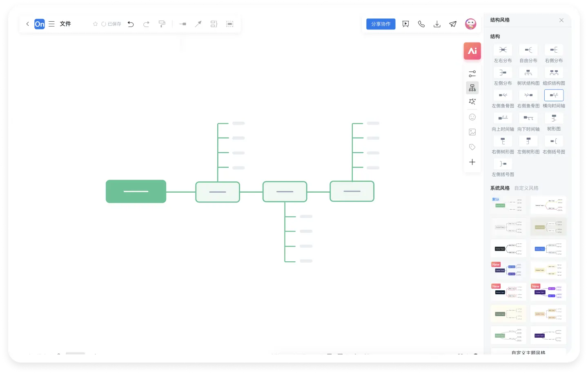Screen dimensions: 588x374
Task: Open the user avatar account menu
Action: [x=470, y=24]
